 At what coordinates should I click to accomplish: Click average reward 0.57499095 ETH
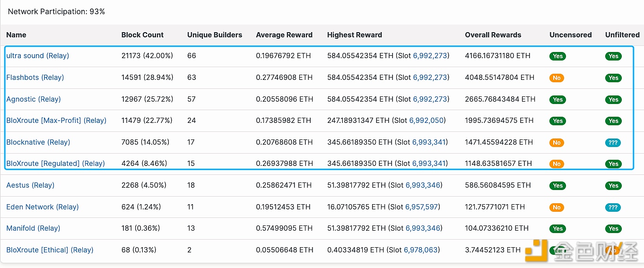click(284, 228)
